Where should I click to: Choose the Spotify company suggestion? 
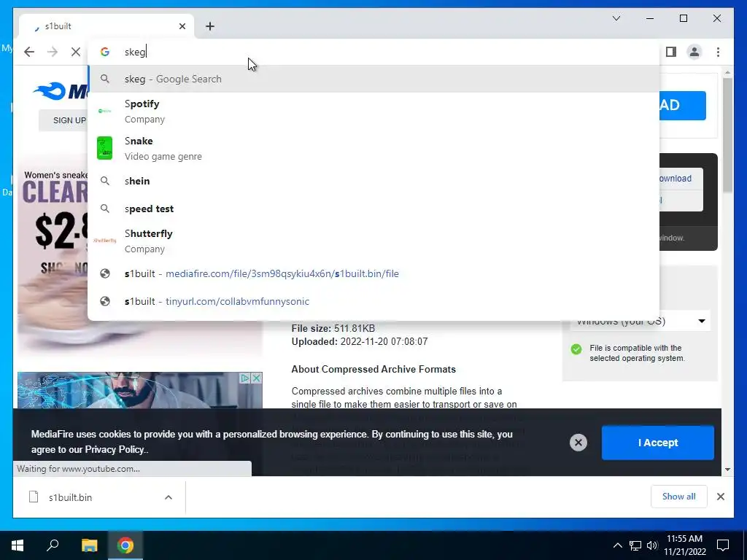[374, 111]
